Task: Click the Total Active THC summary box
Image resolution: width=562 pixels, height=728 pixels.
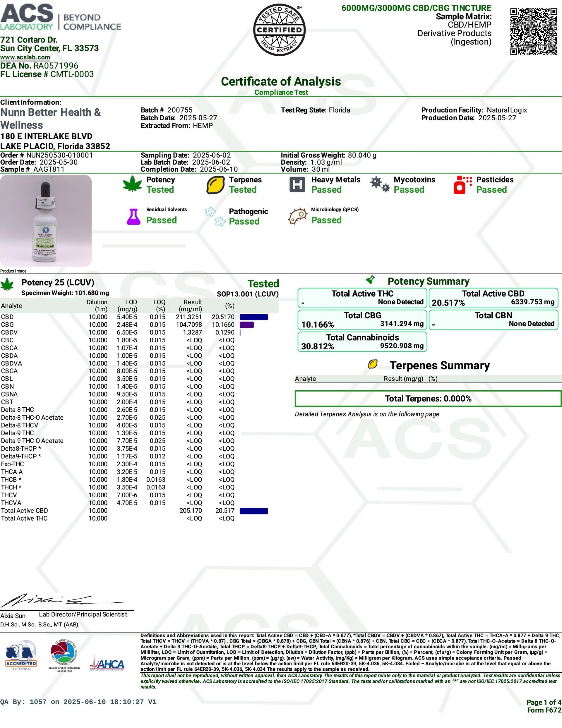Action: pyautogui.click(x=362, y=298)
